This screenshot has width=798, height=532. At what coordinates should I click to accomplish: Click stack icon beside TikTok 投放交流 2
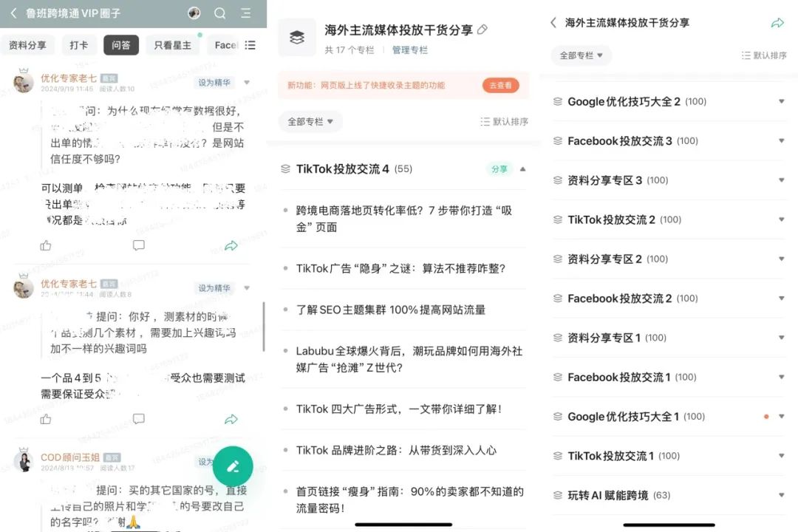pyautogui.click(x=558, y=219)
